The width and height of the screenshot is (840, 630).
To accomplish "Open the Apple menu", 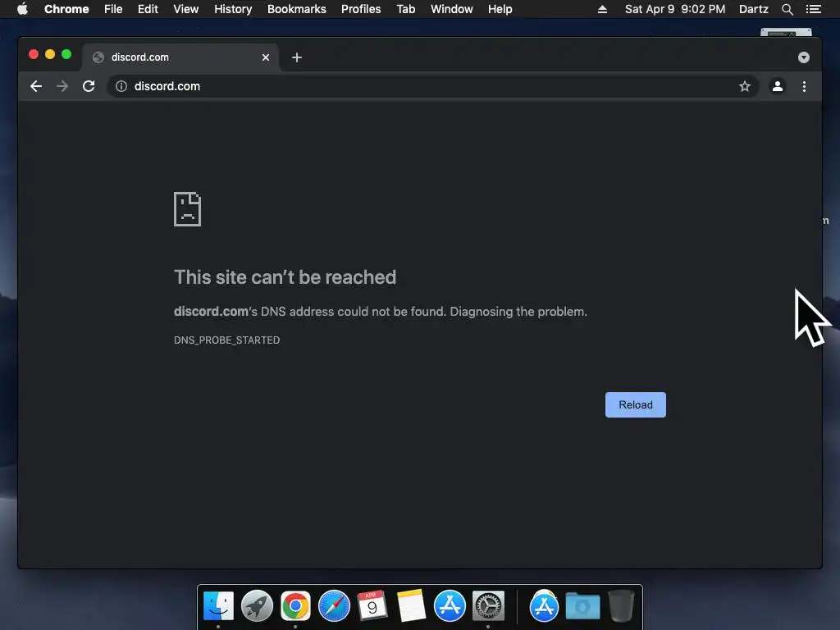I will coord(22,9).
